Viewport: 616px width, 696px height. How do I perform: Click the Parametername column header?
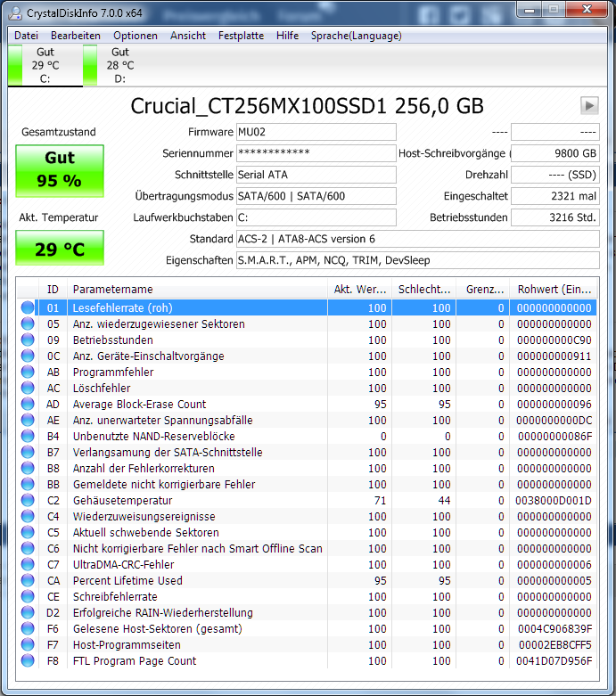click(x=197, y=289)
